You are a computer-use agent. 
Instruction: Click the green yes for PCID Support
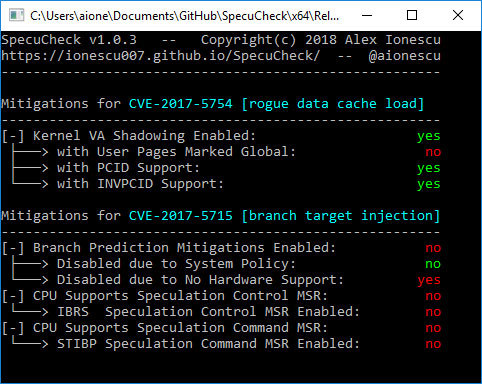(x=429, y=168)
